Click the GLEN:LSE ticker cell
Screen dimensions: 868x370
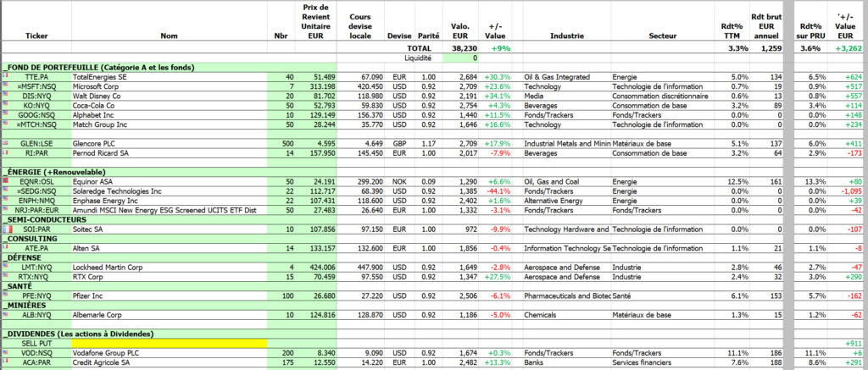click(x=36, y=144)
